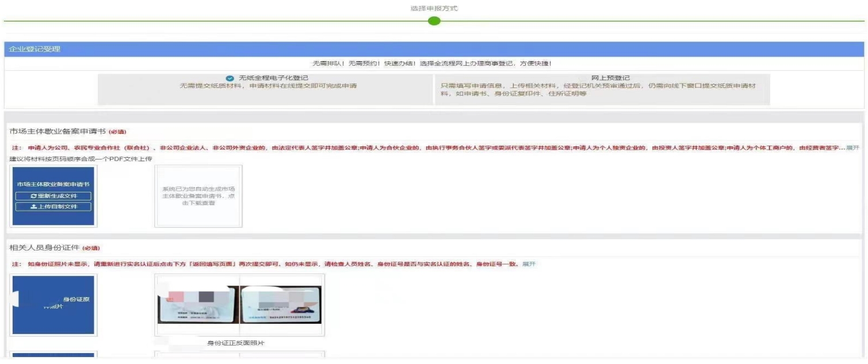Click the refresh icon in 重新生成文件

tap(34, 196)
